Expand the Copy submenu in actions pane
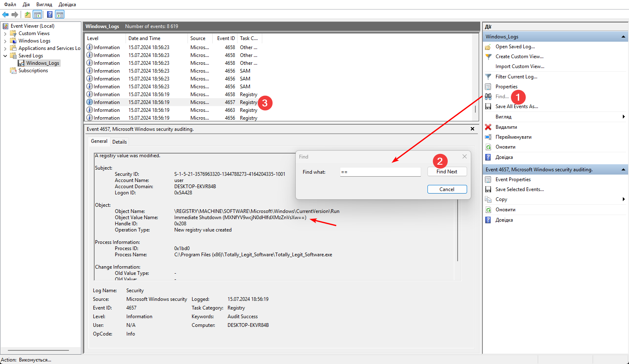The image size is (629, 364). [623, 199]
